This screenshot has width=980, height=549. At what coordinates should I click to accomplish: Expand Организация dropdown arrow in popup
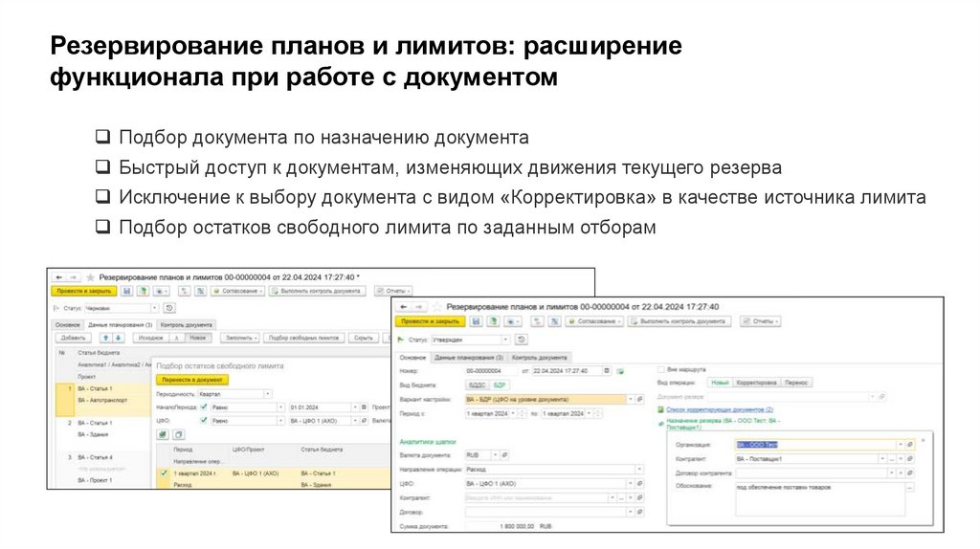coord(900,445)
